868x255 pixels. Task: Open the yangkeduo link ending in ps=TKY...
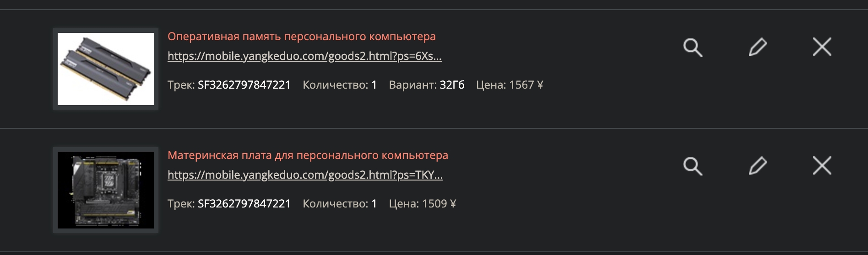(305, 175)
